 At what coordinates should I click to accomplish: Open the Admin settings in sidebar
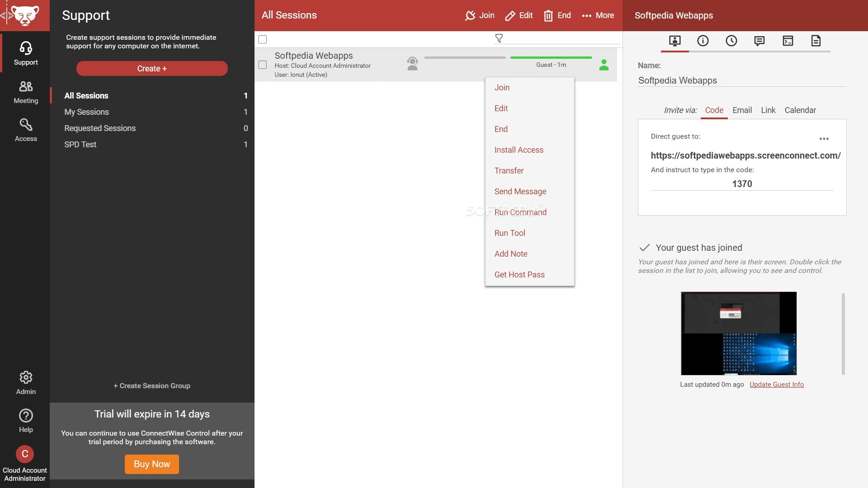(25, 377)
